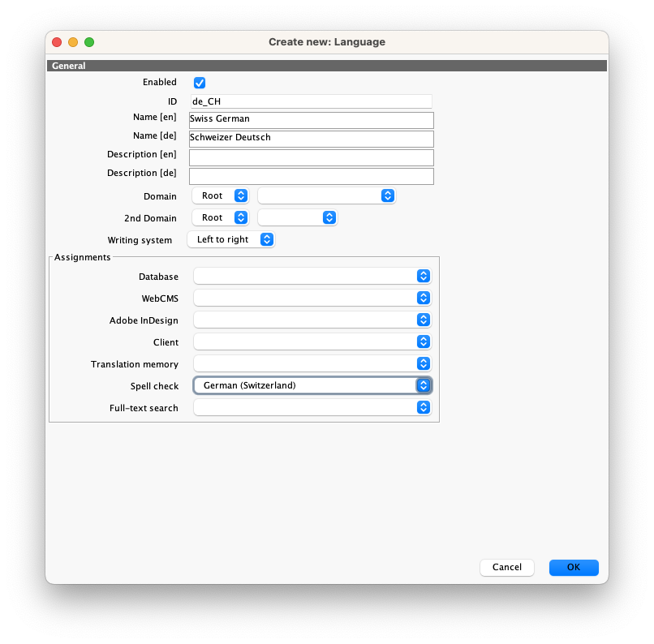
Task: Expand the WebCMS assignment dropdown
Action: pos(312,298)
